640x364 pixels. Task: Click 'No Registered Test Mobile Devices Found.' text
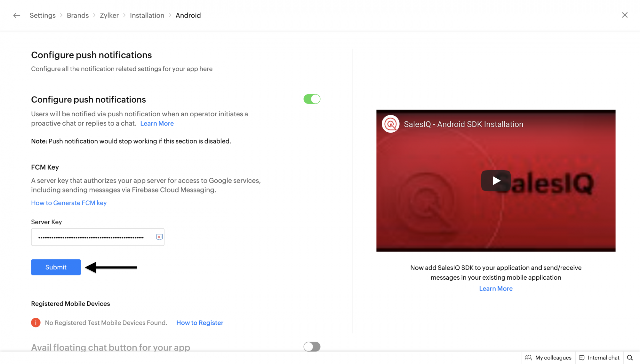106,323
